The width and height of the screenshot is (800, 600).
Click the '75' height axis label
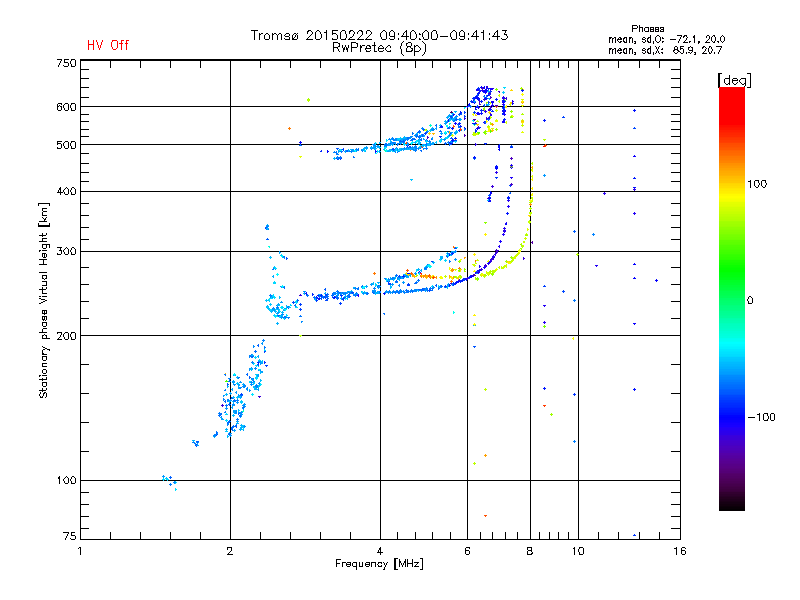pos(70,536)
